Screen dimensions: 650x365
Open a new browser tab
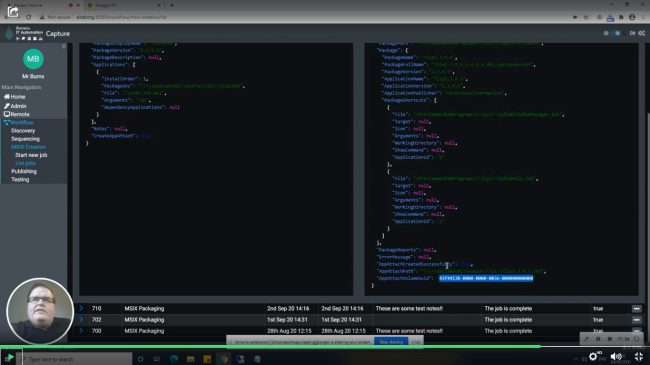point(172,5)
